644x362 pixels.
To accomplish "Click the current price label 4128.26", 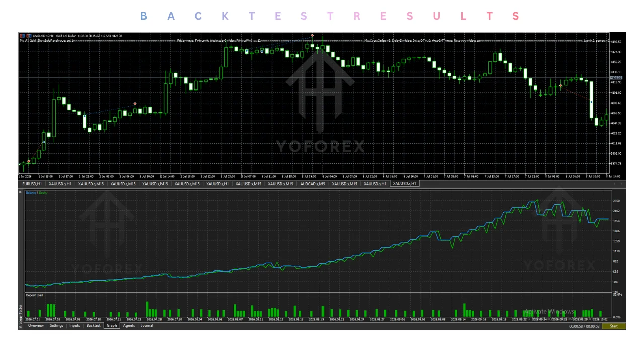I will tap(616, 78).
